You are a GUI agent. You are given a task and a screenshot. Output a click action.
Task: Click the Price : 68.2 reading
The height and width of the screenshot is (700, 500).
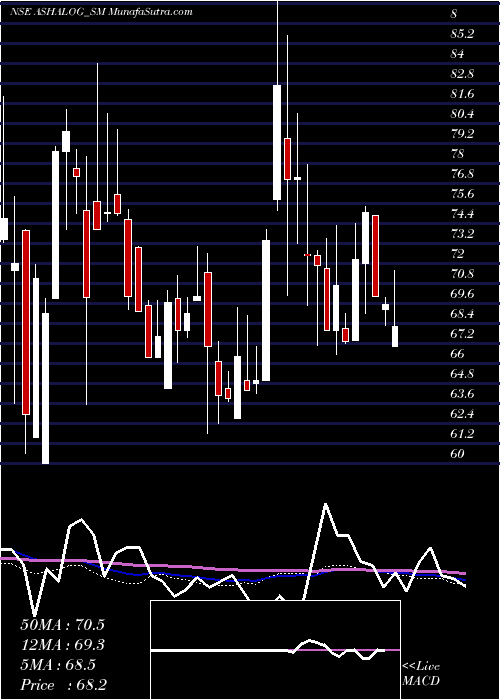(x=63, y=685)
